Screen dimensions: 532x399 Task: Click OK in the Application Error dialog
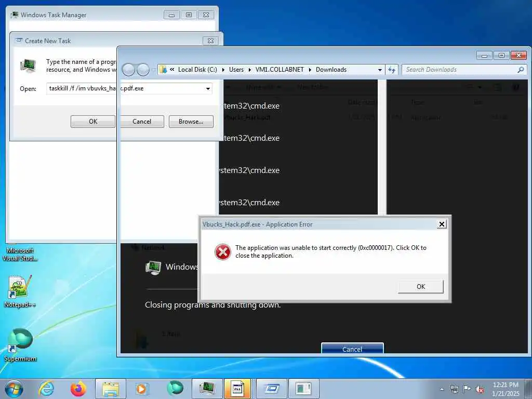click(420, 287)
